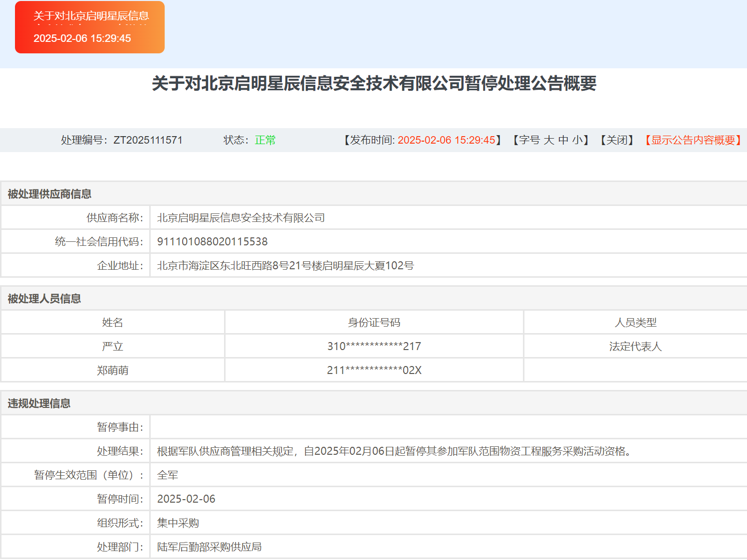Screen dimensions: 747x560
Task: Click the main announcement title heading
Action: 374,83
